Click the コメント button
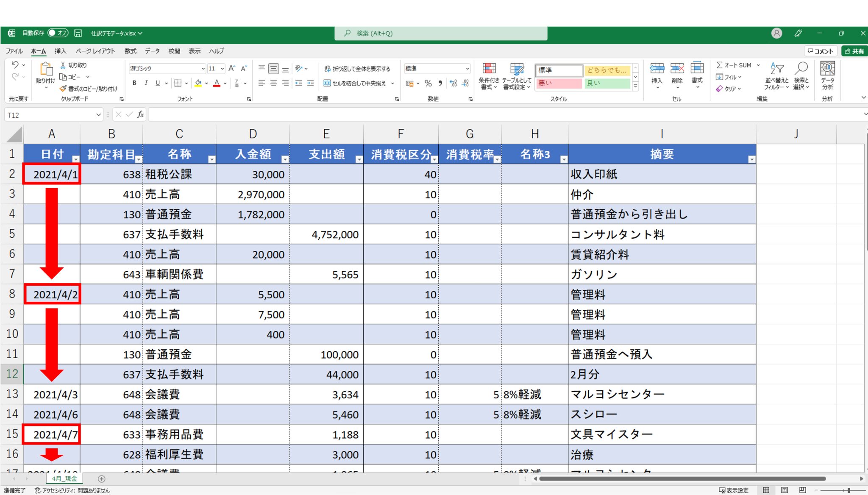 click(821, 51)
